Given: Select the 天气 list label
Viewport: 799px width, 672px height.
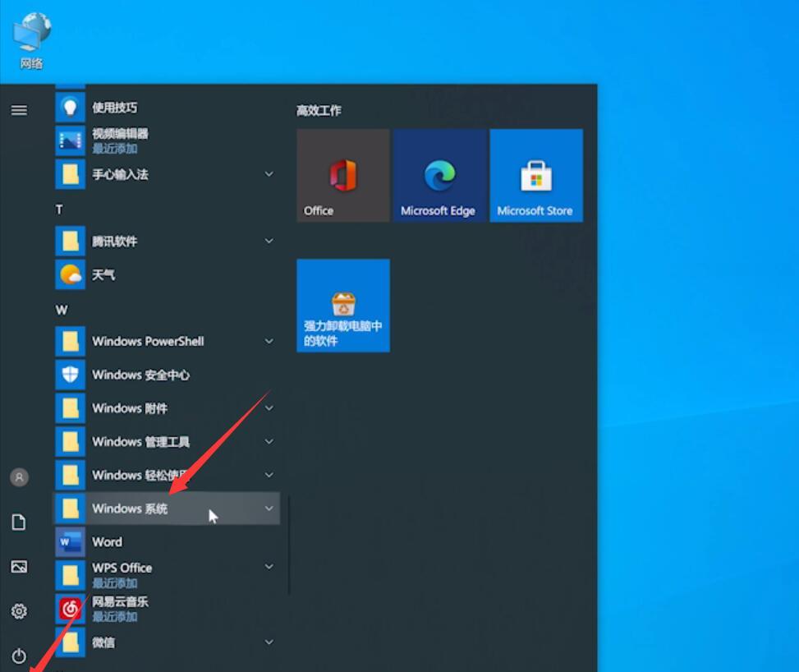Looking at the screenshot, I should (x=103, y=275).
